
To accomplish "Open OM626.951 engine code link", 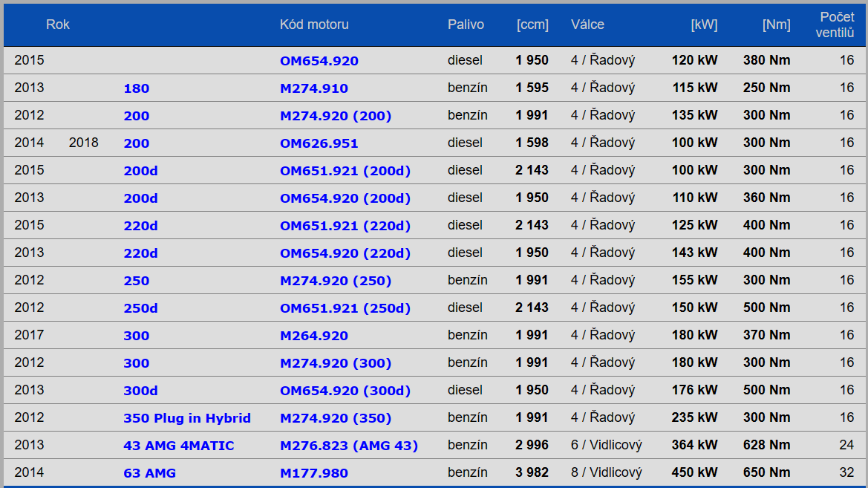I will point(319,143).
